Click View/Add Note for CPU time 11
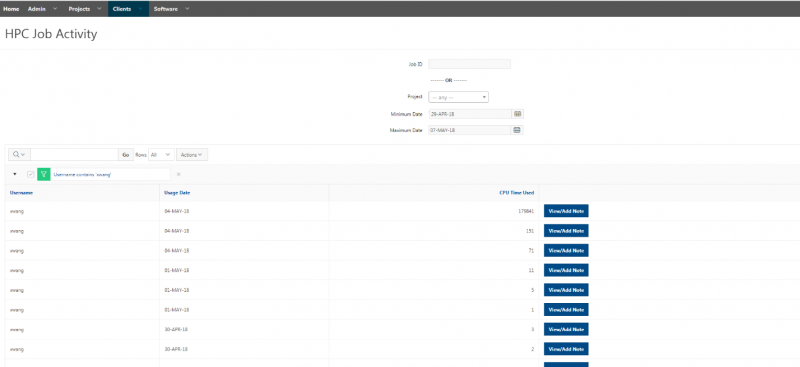800x367 pixels. pyautogui.click(x=566, y=270)
